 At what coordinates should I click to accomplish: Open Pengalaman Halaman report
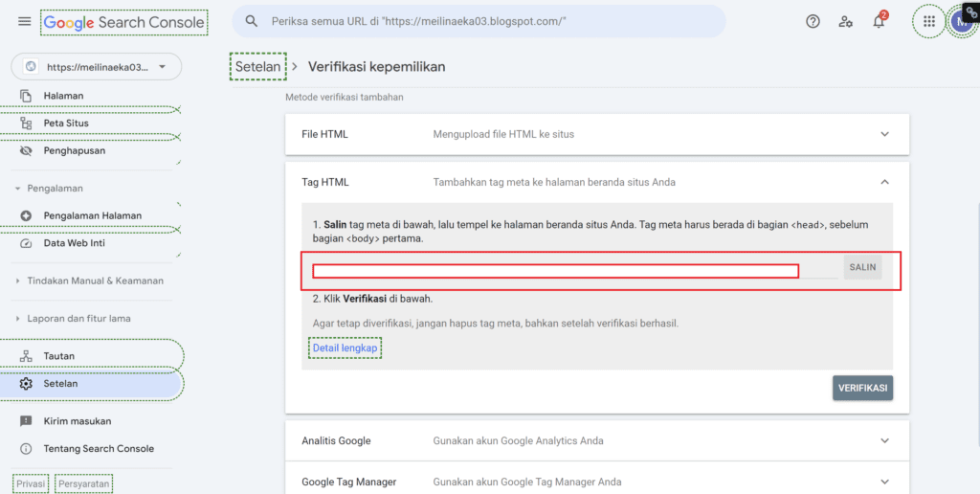tap(91, 215)
